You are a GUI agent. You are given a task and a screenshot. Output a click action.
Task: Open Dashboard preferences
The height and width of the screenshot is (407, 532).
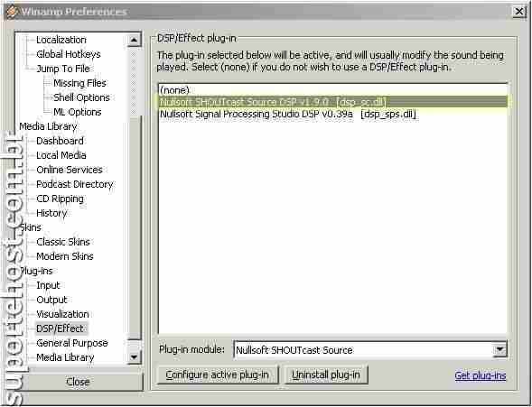60,141
